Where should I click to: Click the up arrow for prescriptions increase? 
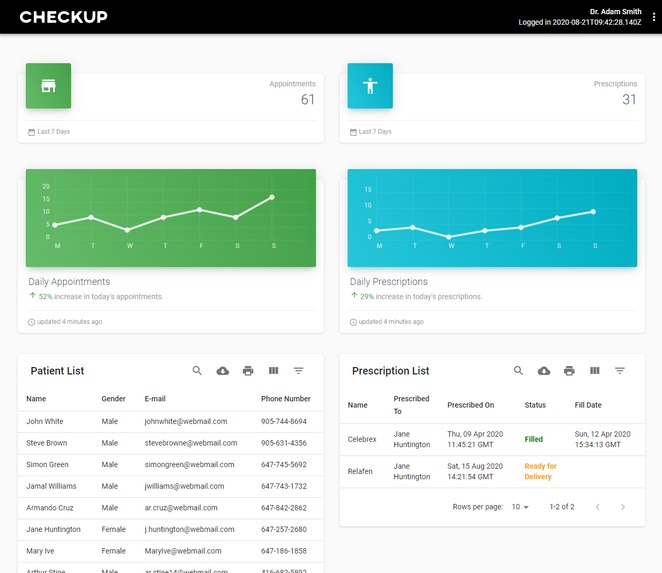[354, 296]
